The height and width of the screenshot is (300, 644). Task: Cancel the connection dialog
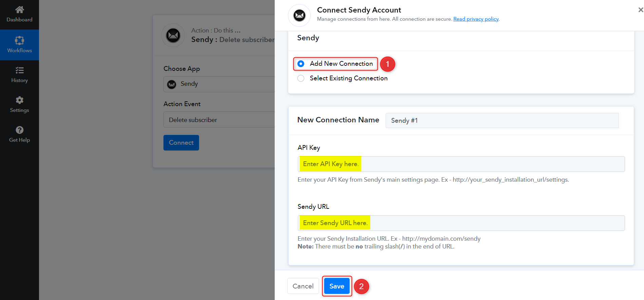coord(303,286)
